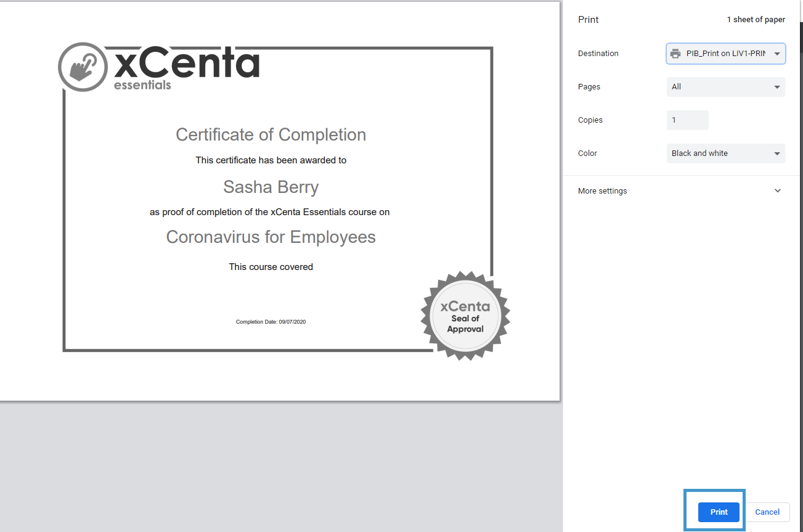Click the "Copies" label
Image resolution: width=803 pixels, height=532 pixels.
pyautogui.click(x=590, y=120)
